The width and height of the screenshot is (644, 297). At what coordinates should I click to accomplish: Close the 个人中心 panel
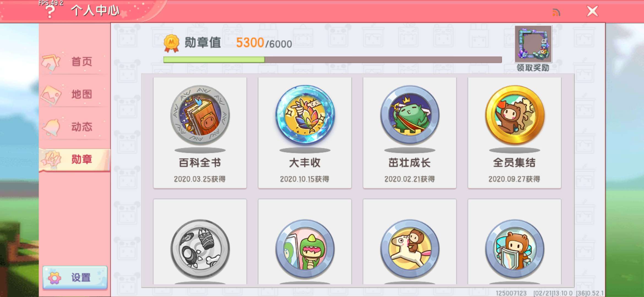[x=592, y=11]
